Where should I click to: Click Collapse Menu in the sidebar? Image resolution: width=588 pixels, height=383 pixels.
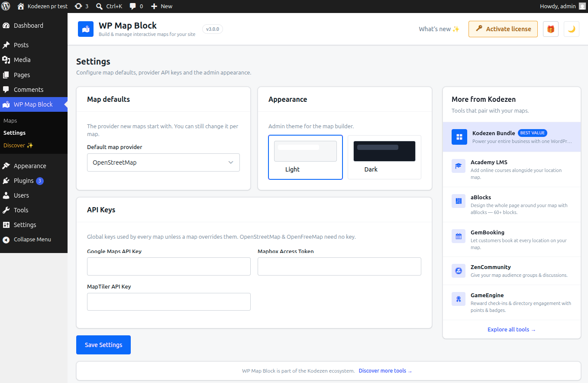click(x=34, y=240)
